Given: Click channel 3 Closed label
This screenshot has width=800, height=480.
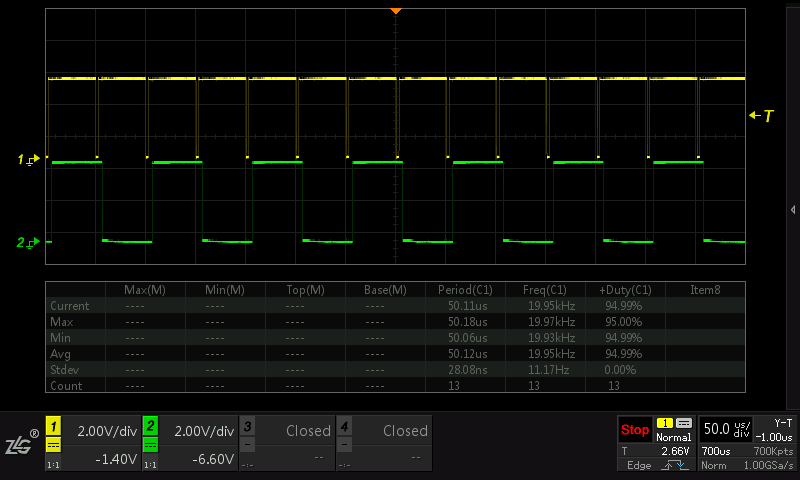Looking at the screenshot, I should (308, 431).
